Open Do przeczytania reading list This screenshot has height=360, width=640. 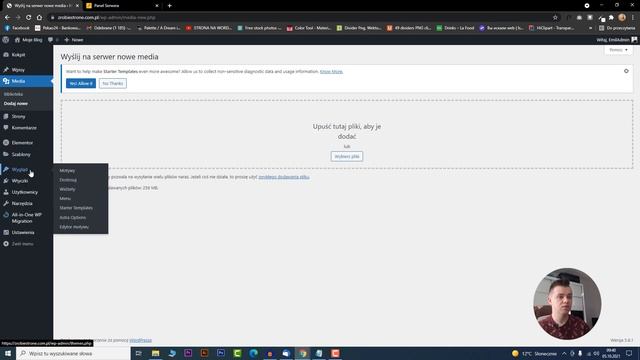click(617, 28)
